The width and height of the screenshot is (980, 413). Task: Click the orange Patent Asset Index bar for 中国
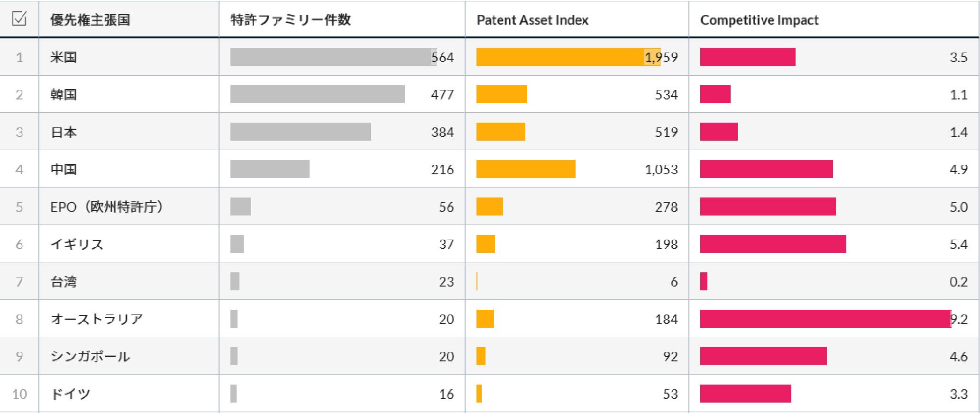[526, 169]
